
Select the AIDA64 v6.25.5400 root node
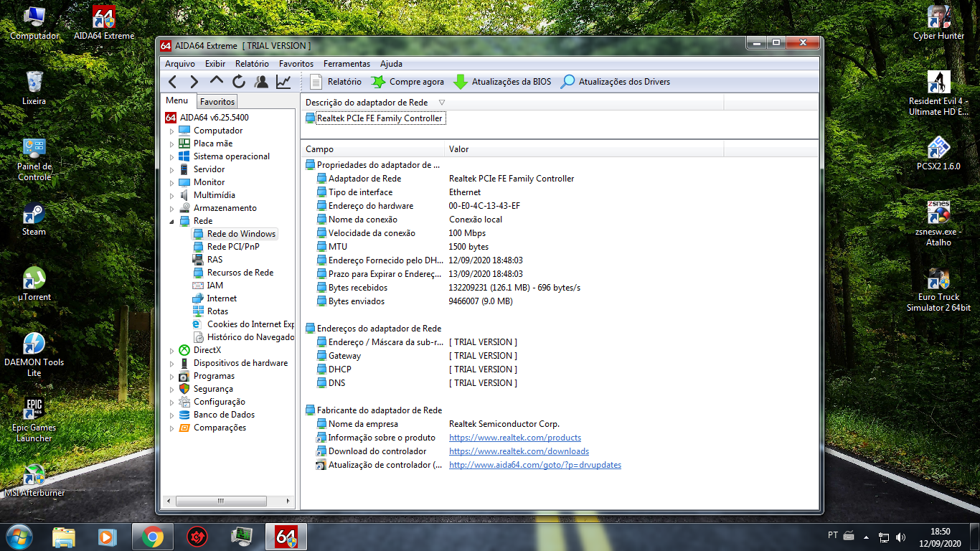pos(215,118)
